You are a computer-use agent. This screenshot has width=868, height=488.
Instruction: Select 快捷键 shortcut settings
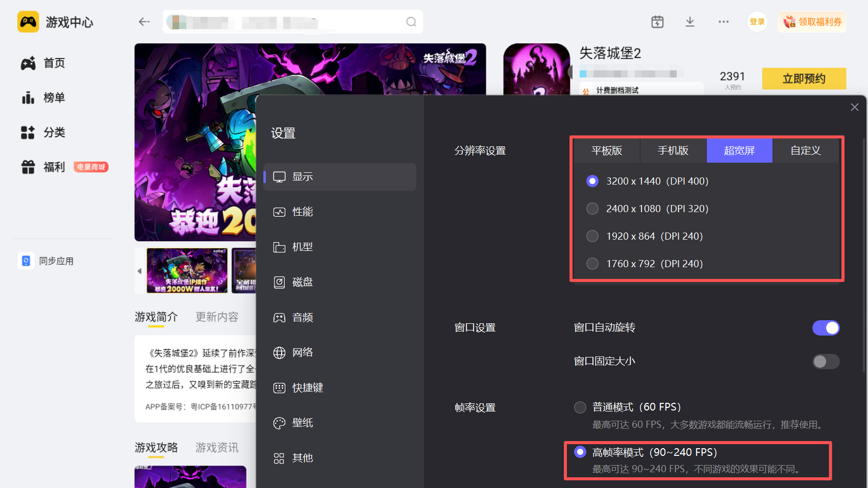coord(340,388)
